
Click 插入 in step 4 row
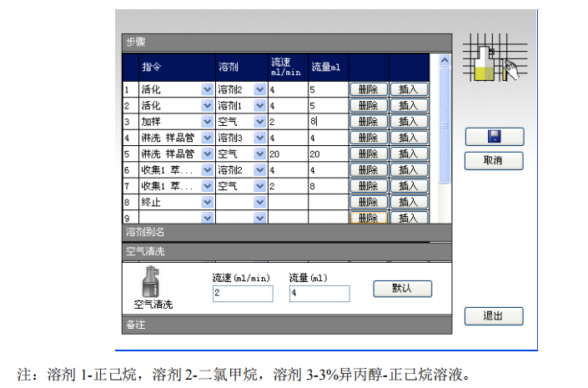409,138
